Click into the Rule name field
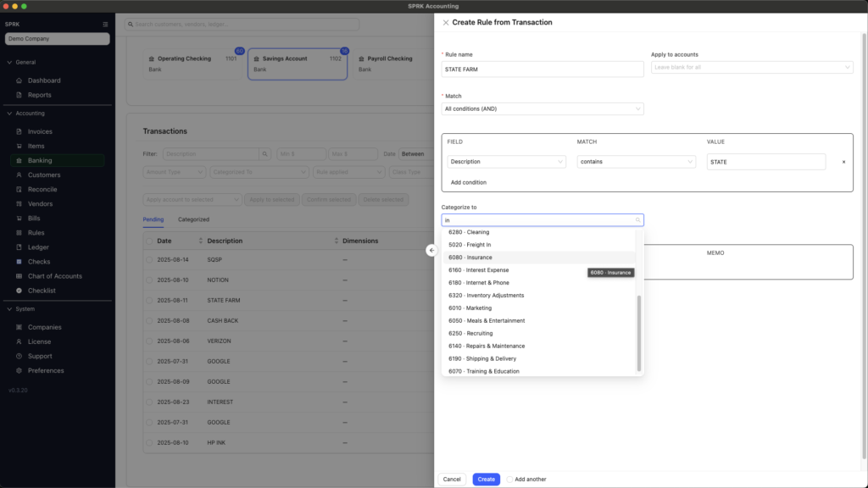This screenshot has height=488, width=868. [x=542, y=69]
